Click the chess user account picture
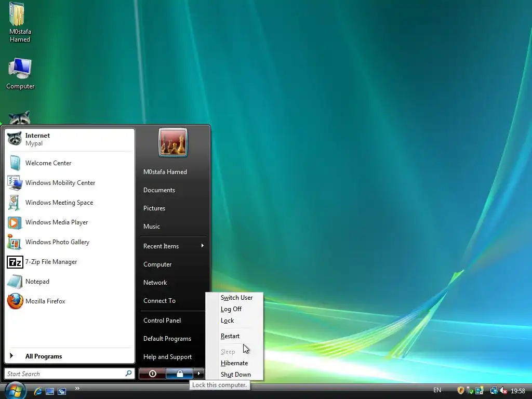This screenshot has width=532, height=399. pyautogui.click(x=172, y=142)
